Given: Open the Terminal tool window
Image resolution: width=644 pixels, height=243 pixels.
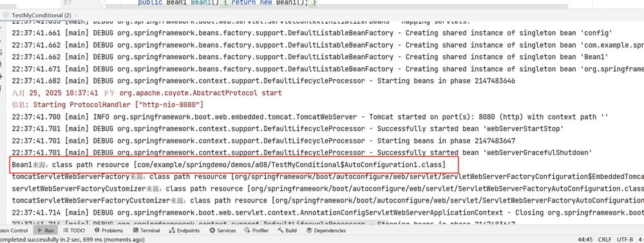Looking at the screenshot, I should click(146, 230).
